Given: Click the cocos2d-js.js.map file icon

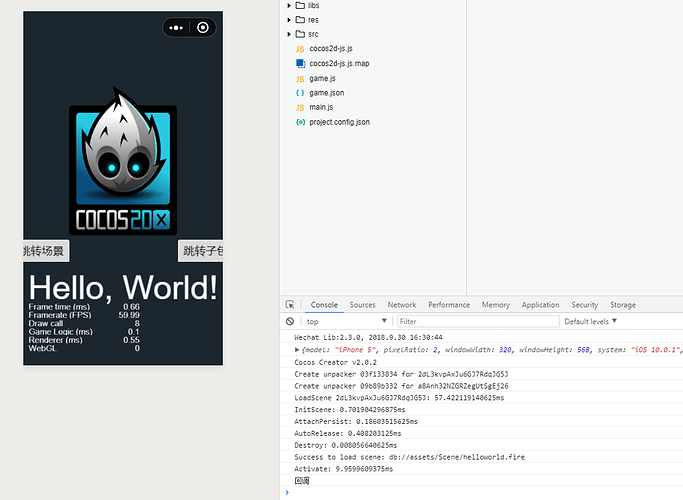Looking at the screenshot, I should (x=300, y=64).
